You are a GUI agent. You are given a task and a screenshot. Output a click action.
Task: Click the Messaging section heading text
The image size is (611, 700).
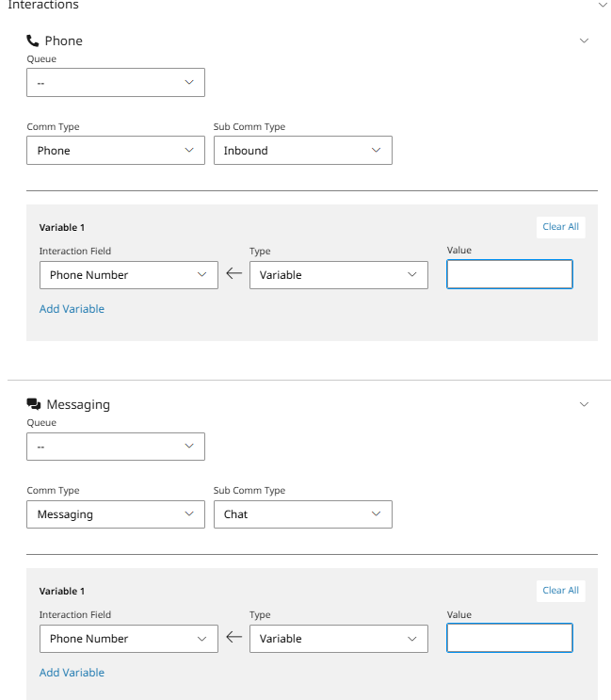[x=78, y=404]
